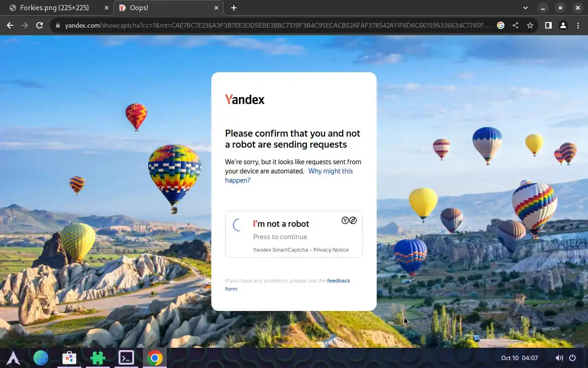Image resolution: width=588 pixels, height=368 pixels.
Task: Click the Google icon in address bar
Action: (x=501, y=25)
